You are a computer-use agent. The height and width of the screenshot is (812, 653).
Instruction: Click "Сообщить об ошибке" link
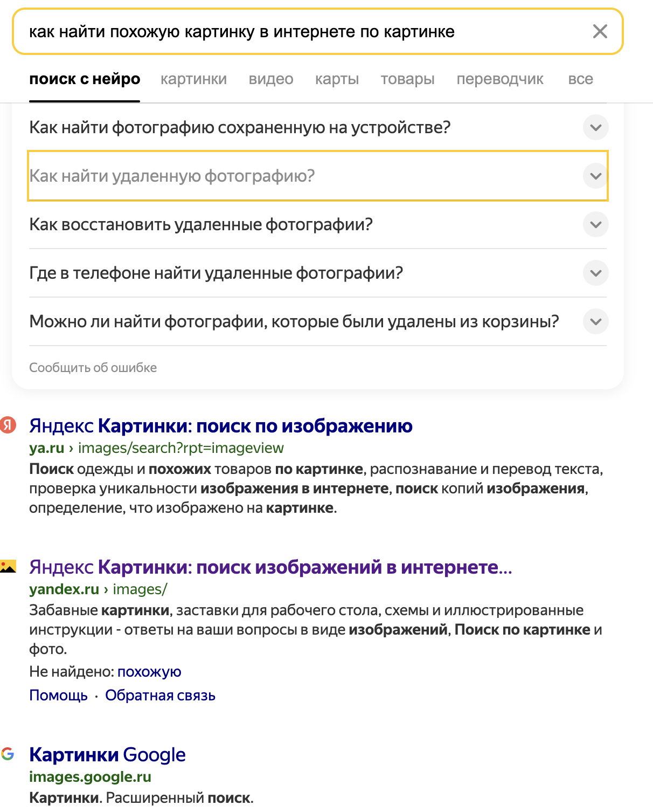(93, 368)
